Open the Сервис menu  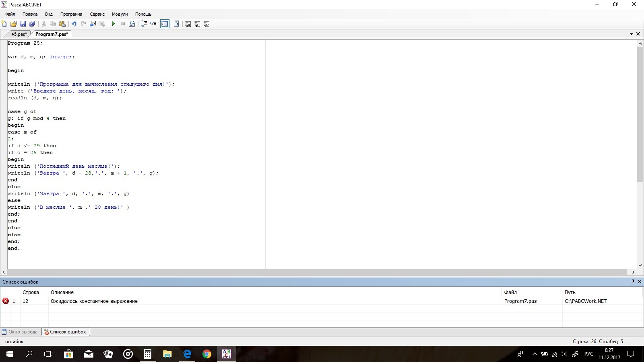click(97, 14)
